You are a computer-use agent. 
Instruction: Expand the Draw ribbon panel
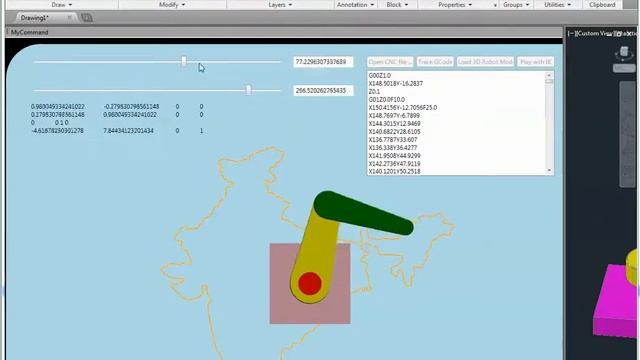(62, 4)
